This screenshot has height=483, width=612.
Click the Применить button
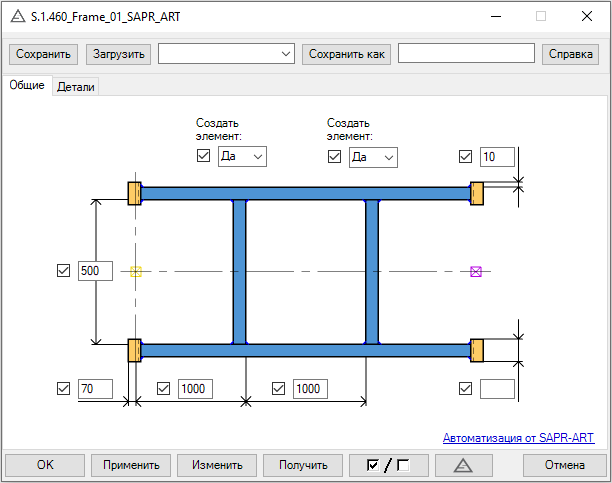pyautogui.click(x=130, y=465)
